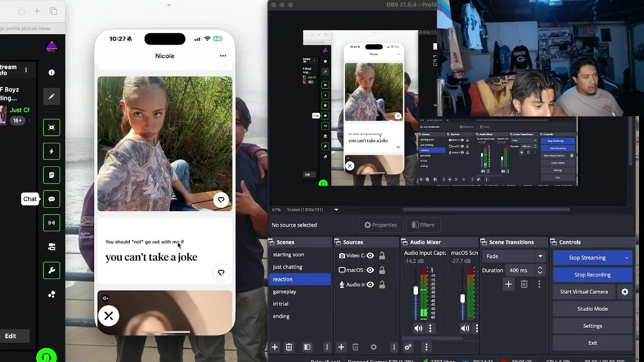
Task: Adjust the macOS Screen Capture volume slider
Action: 462,298
